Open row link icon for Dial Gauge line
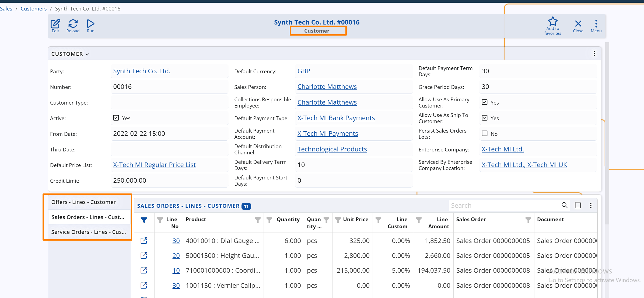This screenshot has width=644, height=298. coord(144,241)
